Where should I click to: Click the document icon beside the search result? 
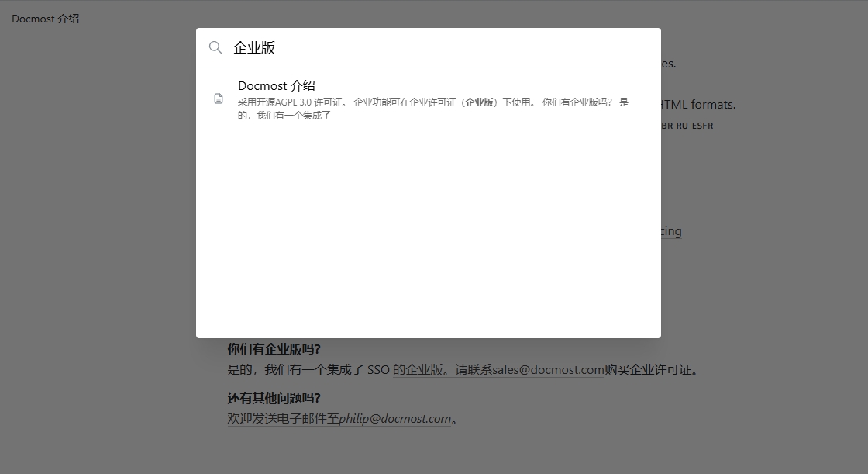(x=219, y=99)
